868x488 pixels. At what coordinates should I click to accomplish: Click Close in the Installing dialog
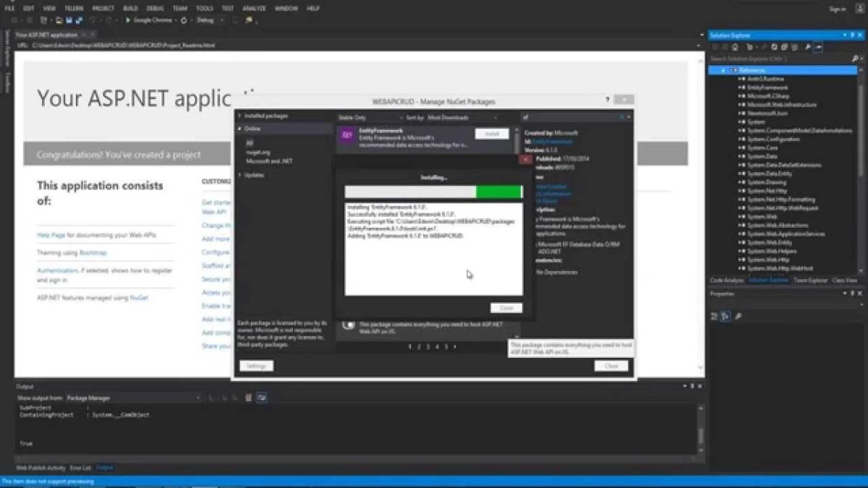click(506, 308)
